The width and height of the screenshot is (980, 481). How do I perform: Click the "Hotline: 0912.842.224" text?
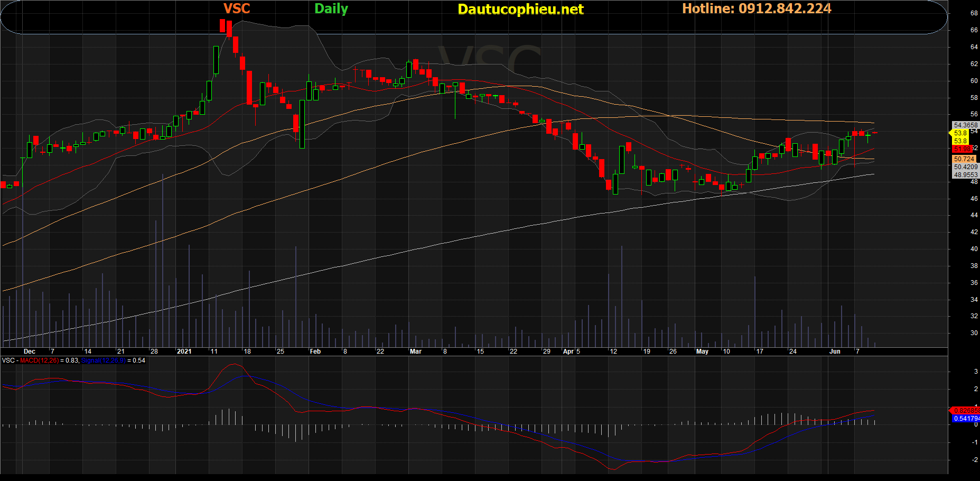[x=757, y=8]
